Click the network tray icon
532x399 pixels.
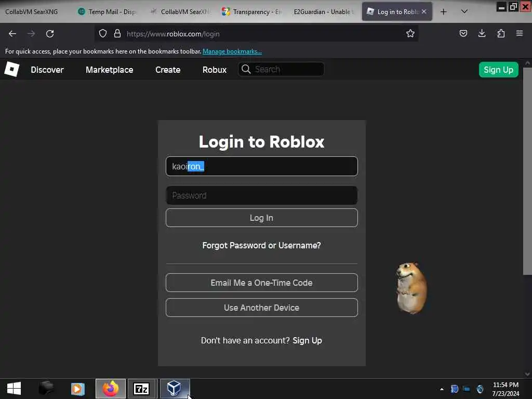coord(467,389)
